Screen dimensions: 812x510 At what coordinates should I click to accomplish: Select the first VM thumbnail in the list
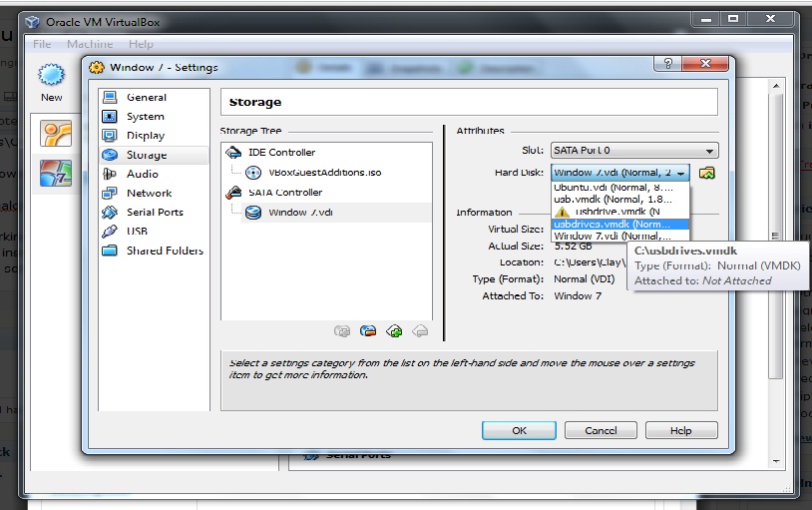(x=55, y=135)
